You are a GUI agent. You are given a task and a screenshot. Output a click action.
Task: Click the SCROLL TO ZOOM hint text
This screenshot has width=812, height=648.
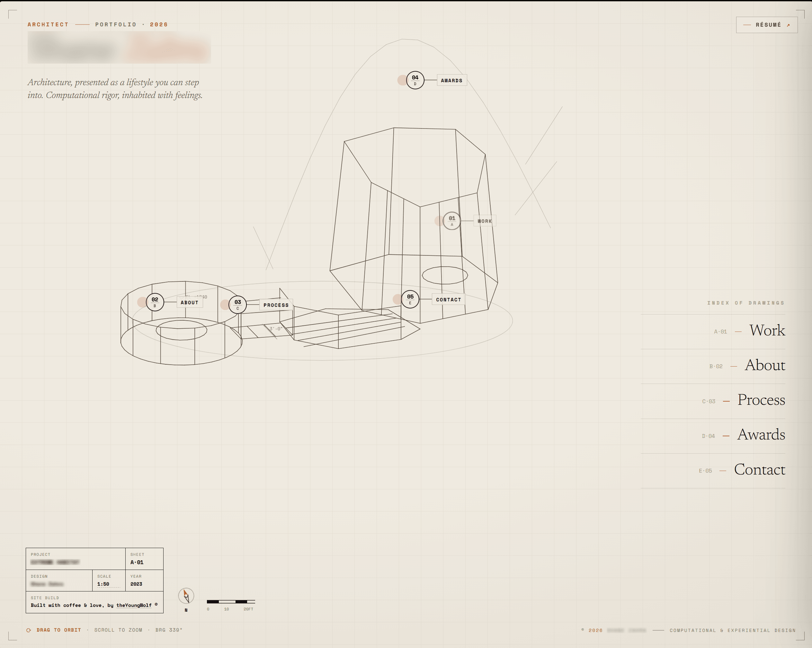coord(118,630)
